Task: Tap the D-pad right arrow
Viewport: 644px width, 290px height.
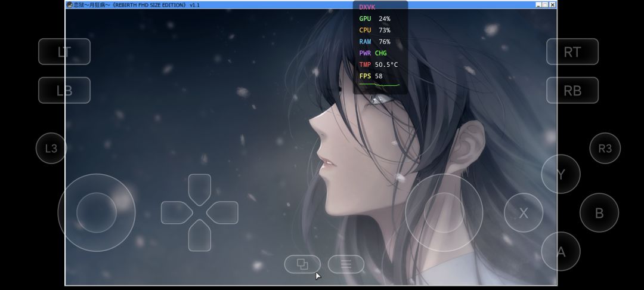Action: point(222,213)
